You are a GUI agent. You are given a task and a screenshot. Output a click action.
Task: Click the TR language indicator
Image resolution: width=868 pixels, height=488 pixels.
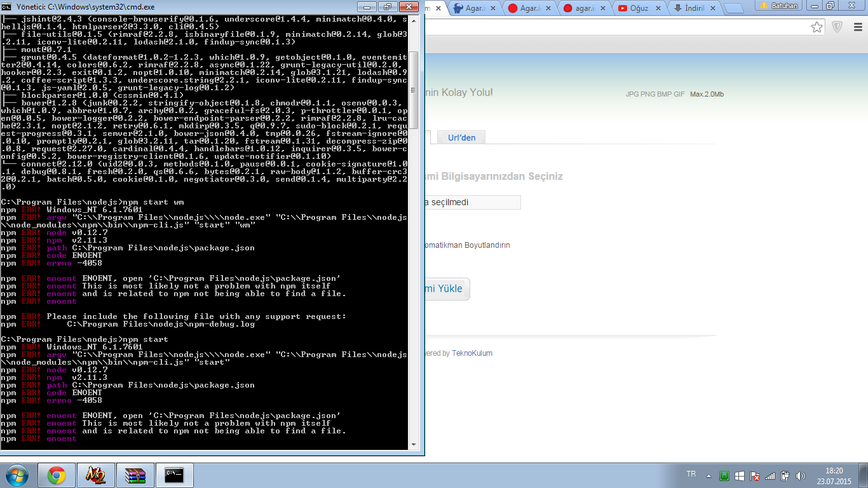coord(691,474)
